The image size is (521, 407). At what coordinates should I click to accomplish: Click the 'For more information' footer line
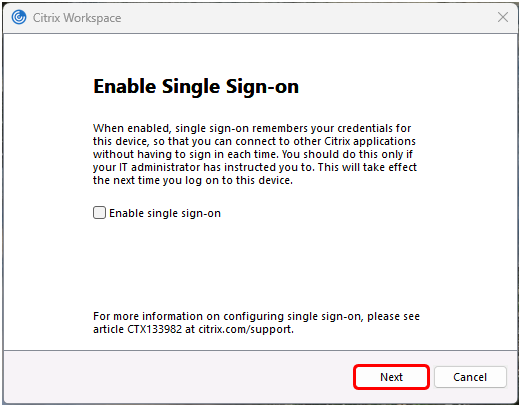pos(256,316)
